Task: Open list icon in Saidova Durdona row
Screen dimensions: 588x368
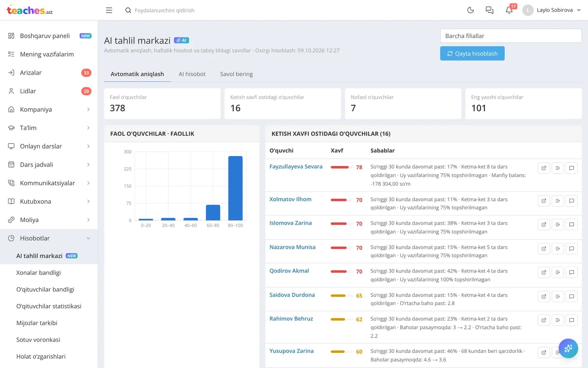Action: point(557,297)
